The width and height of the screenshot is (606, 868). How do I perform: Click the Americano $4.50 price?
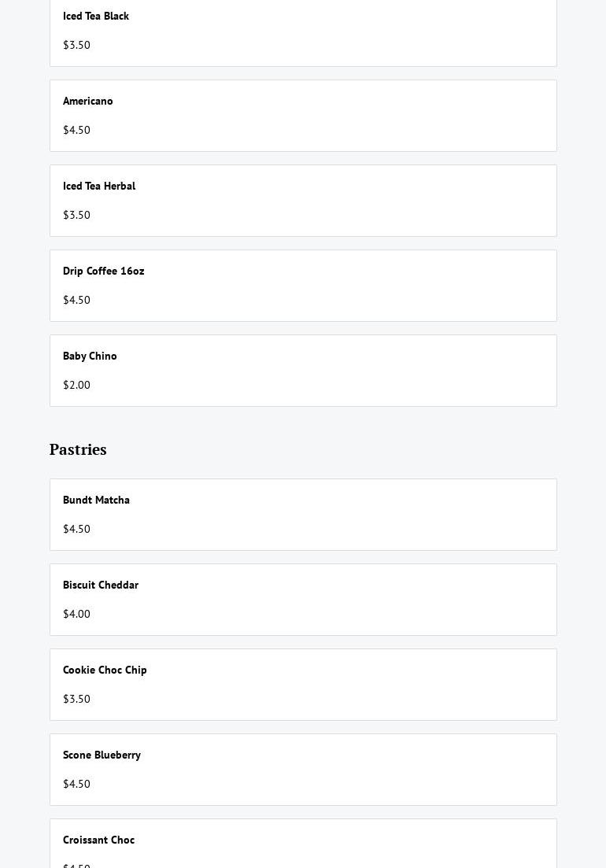click(x=76, y=130)
